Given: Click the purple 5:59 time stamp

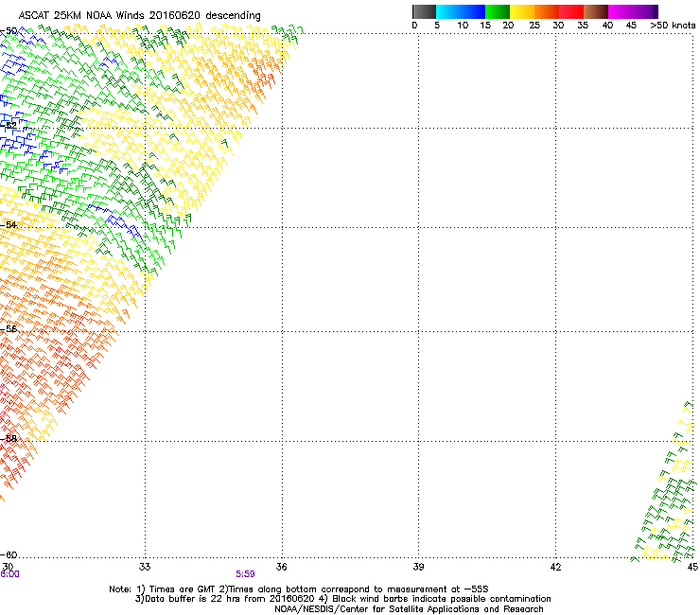Looking at the screenshot, I should point(246,574).
